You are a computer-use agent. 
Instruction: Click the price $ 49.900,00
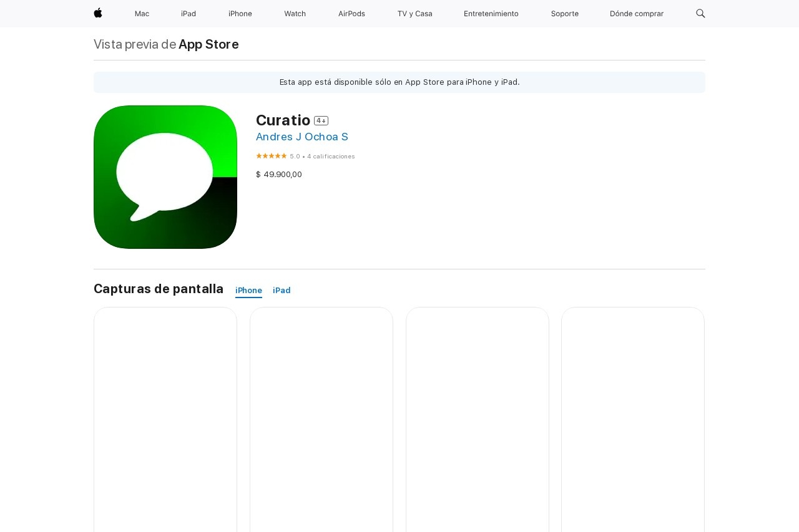[279, 175]
